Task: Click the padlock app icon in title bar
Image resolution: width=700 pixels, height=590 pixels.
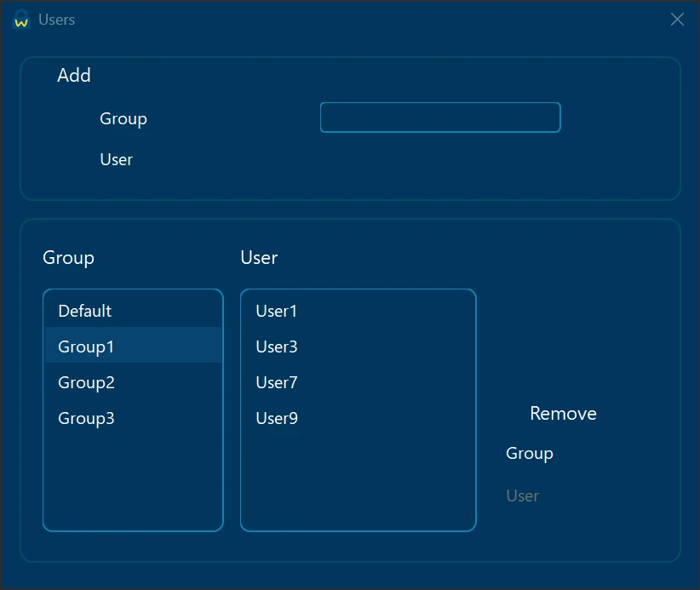Action: tap(21, 20)
